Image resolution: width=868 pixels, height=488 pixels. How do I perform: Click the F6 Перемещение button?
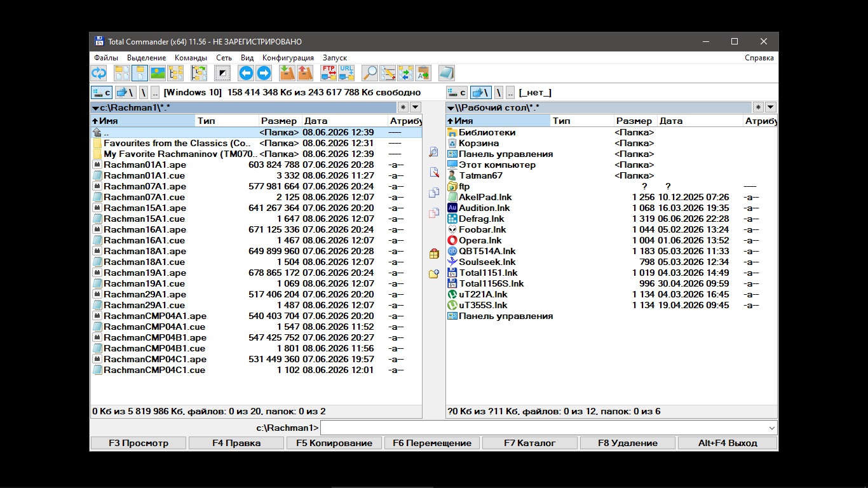pyautogui.click(x=432, y=443)
